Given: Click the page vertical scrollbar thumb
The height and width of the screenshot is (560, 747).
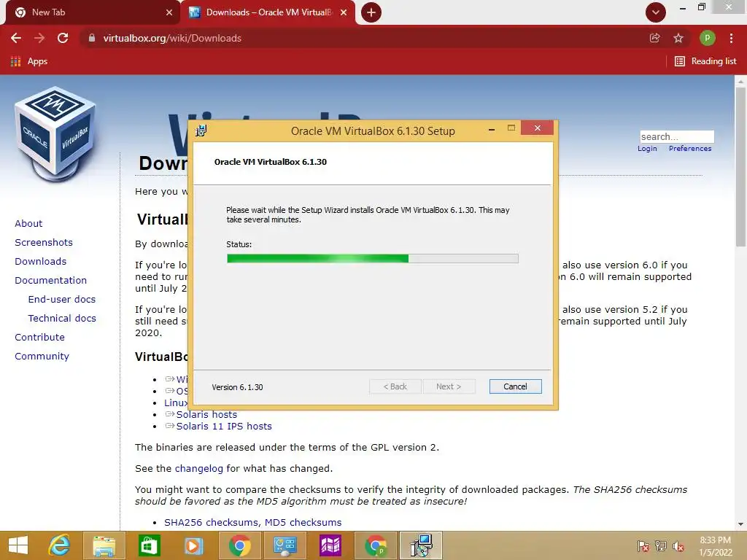Looking at the screenshot, I should pyautogui.click(x=740, y=167).
